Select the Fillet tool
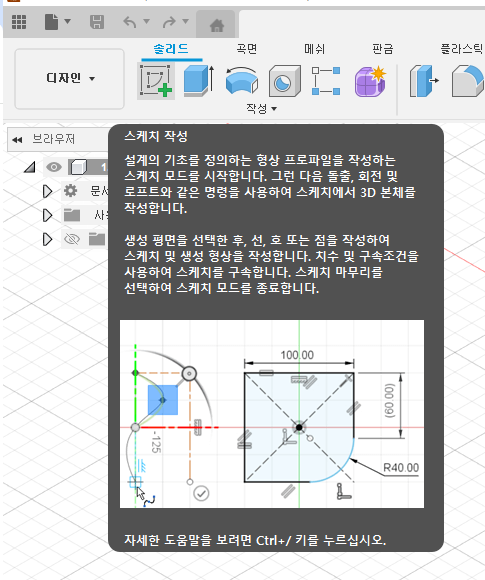Viewport: 485px width, 580px height. tap(468, 81)
